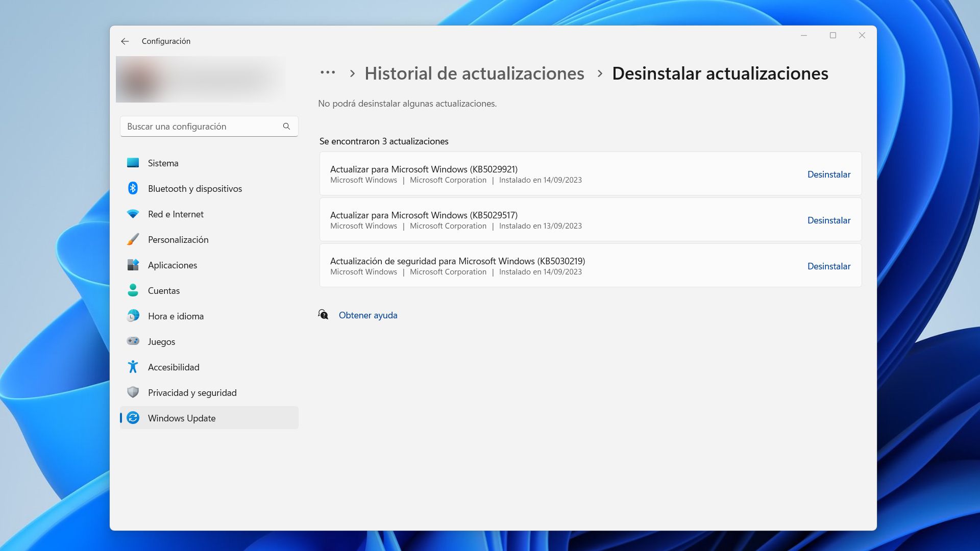
Task: Click the Red e Internet globe icon
Action: click(x=133, y=214)
